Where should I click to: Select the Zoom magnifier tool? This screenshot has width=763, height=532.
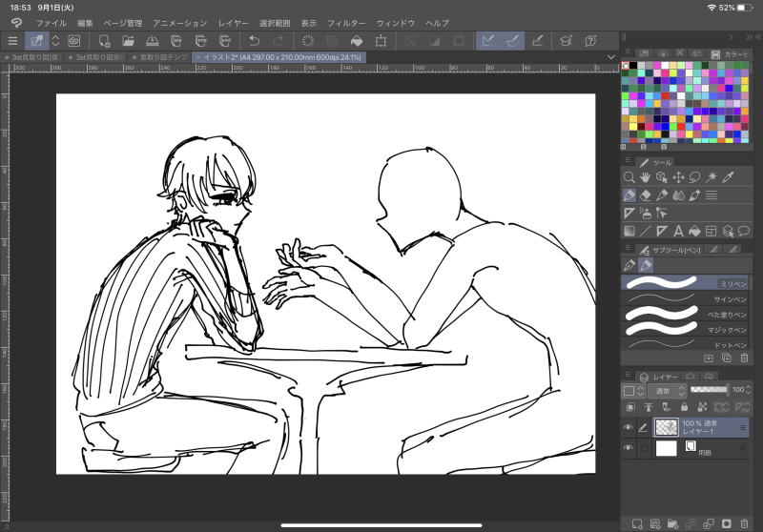(x=629, y=177)
